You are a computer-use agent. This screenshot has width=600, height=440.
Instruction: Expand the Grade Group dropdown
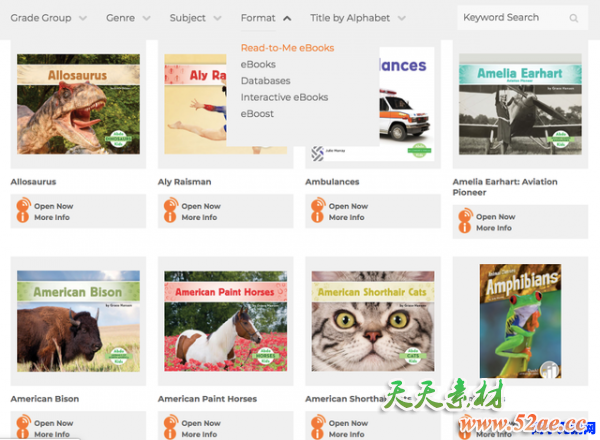[x=49, y=18]
